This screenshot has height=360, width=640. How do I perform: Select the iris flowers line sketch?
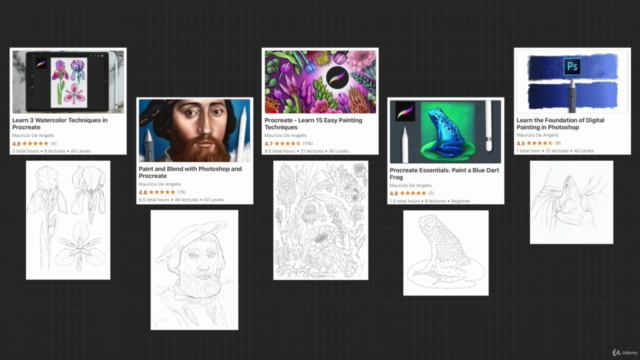tap(68, 220)
